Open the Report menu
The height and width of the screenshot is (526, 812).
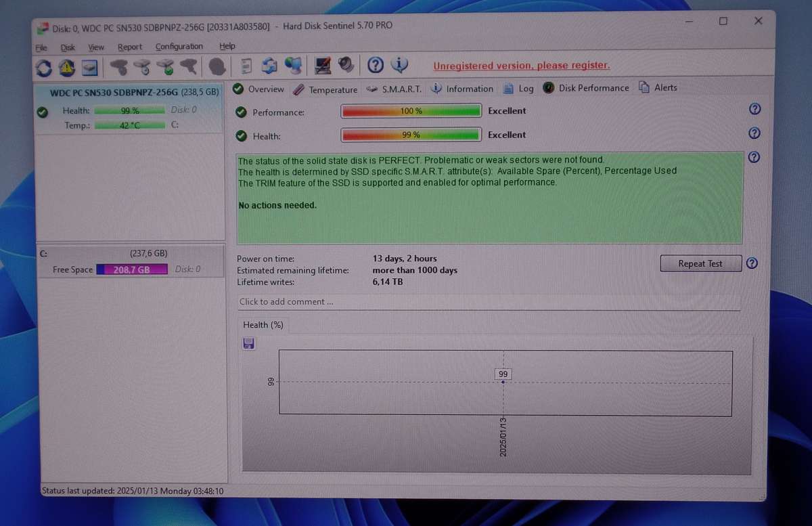(129, 46)
